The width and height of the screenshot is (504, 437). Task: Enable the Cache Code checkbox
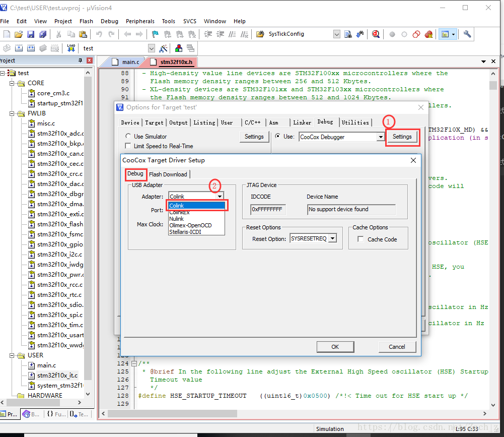pos(361,239)
